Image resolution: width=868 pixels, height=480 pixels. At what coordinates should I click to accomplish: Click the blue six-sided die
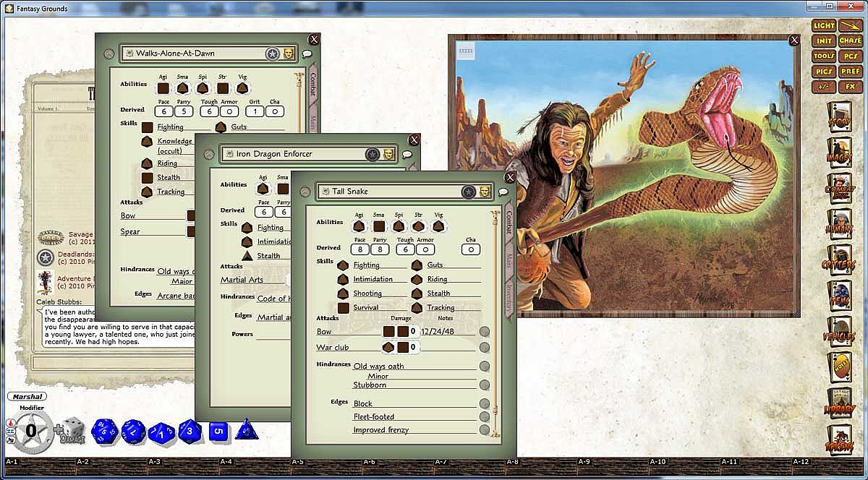[219, 432]
